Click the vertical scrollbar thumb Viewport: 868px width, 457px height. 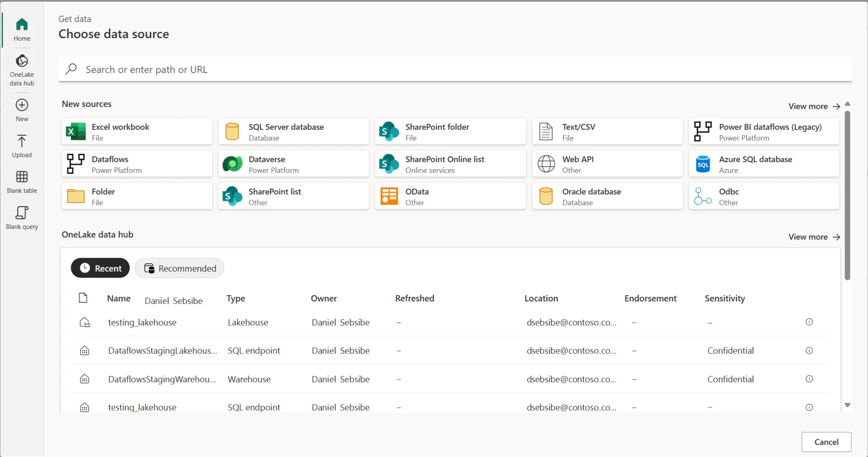pyautogui.click(x=847, y=195)
